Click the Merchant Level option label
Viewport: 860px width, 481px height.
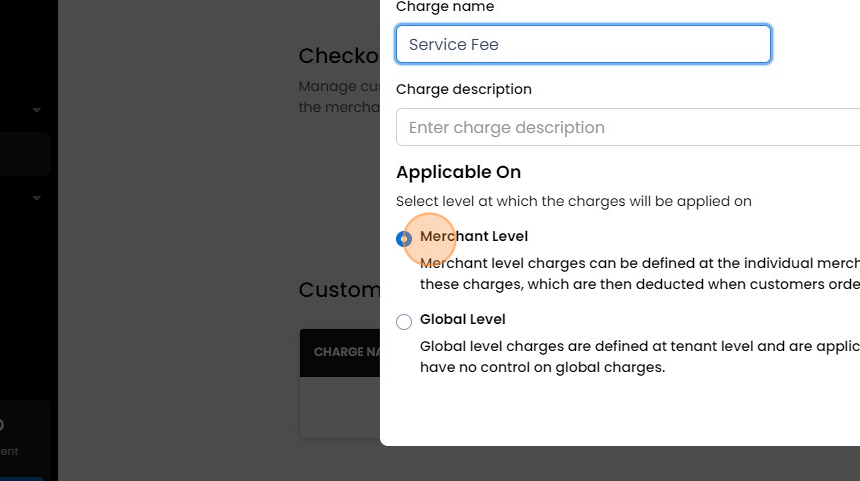(474, 237)
